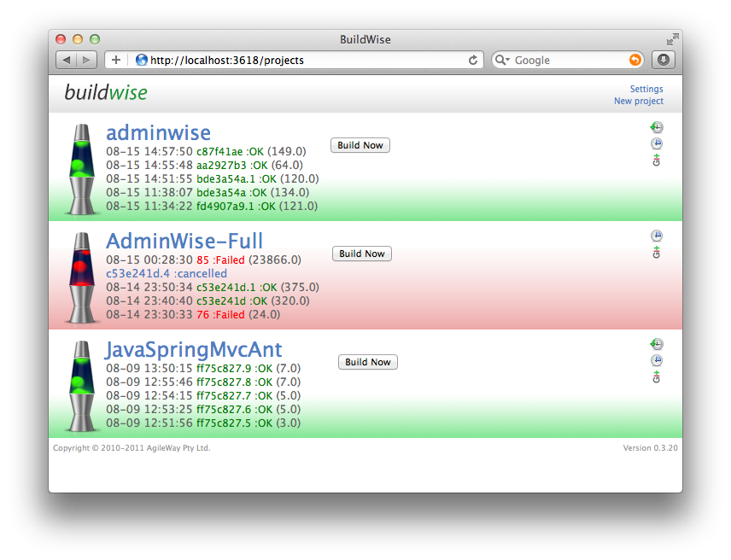Open the browser downloads button
The image size is (731, 560).
point(664,60)
